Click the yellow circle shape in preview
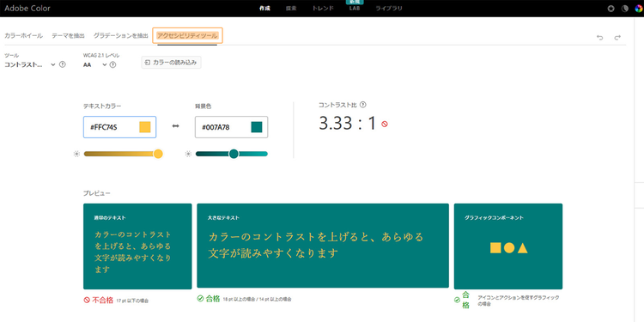The image size is (644, 322). point(509,248)
